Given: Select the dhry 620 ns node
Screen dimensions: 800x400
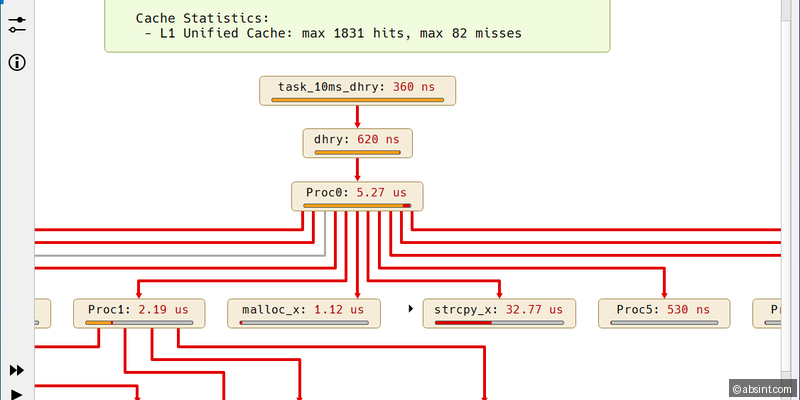Looking at the screenshot, I should (358, 140).
